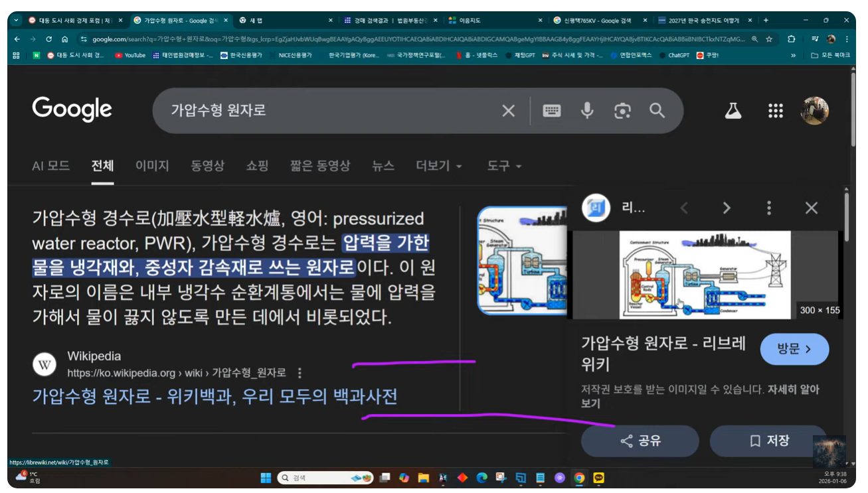
Task: Open the Google account profile picture
Action: click(815, 111)
